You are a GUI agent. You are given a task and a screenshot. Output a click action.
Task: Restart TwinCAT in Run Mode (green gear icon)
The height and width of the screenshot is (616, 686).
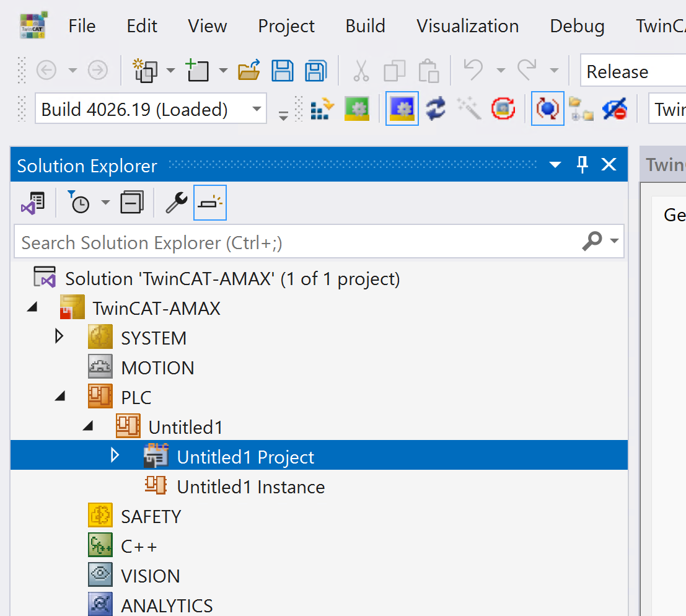pos(356,110)
